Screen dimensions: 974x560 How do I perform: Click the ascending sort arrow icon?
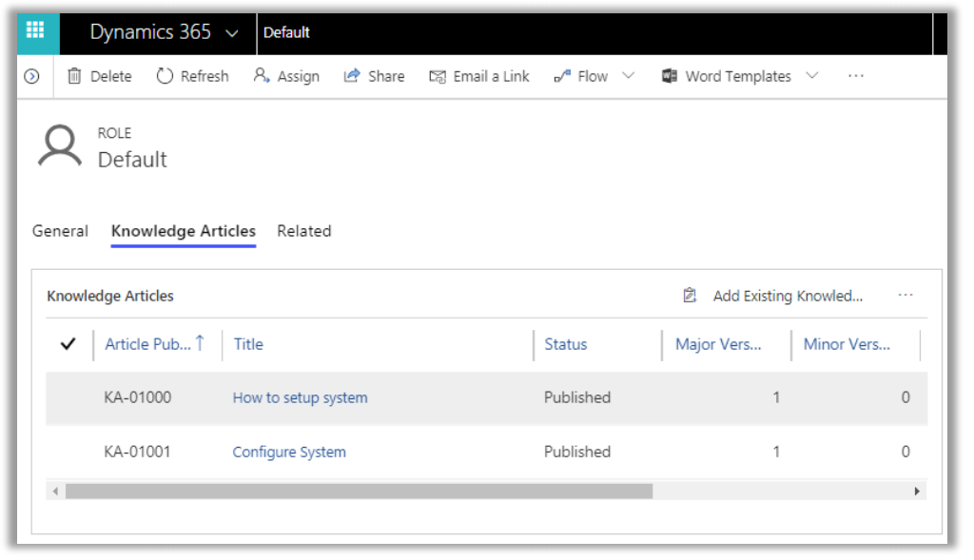pos(200,342)
